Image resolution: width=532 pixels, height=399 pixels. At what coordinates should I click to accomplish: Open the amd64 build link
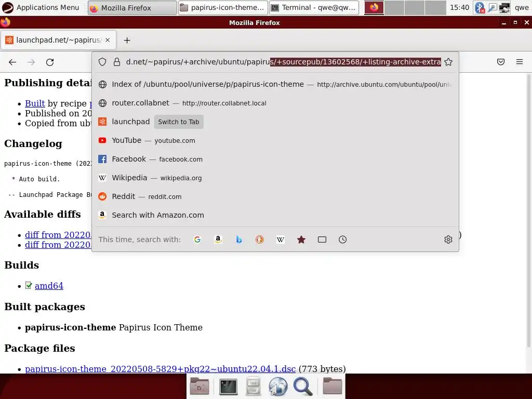coord(49,286)
